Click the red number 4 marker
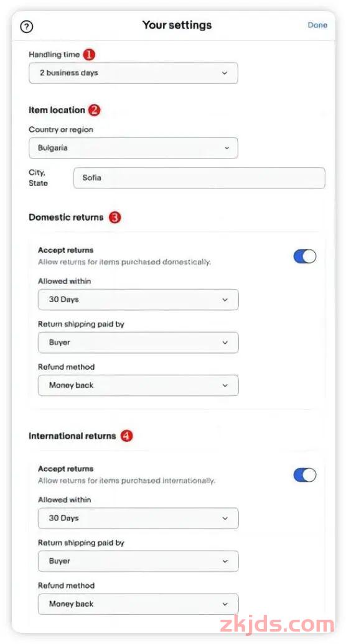The width and height of the screenshot is (346, 644). 126,436
